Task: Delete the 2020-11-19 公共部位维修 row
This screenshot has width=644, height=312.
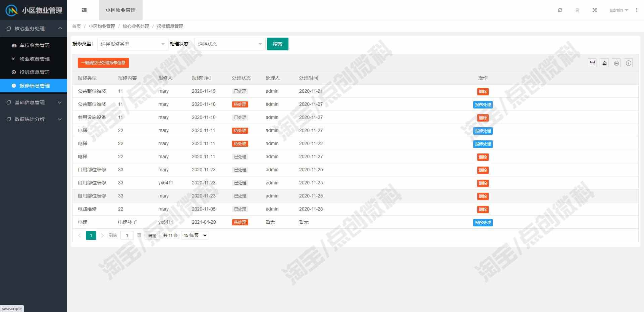Action: (483, 91)
